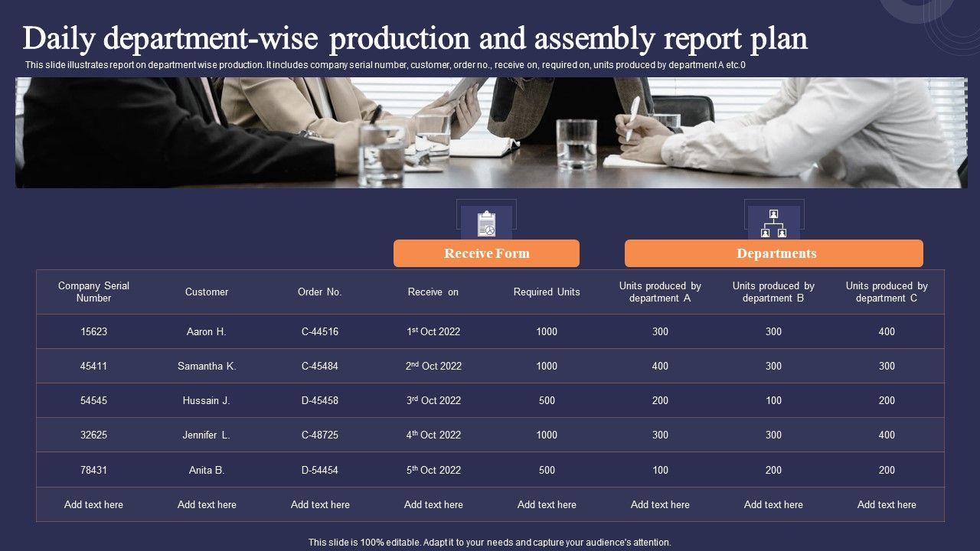Click order number C-44516
This screenshot has height=551, width=980.
point(320,331)
